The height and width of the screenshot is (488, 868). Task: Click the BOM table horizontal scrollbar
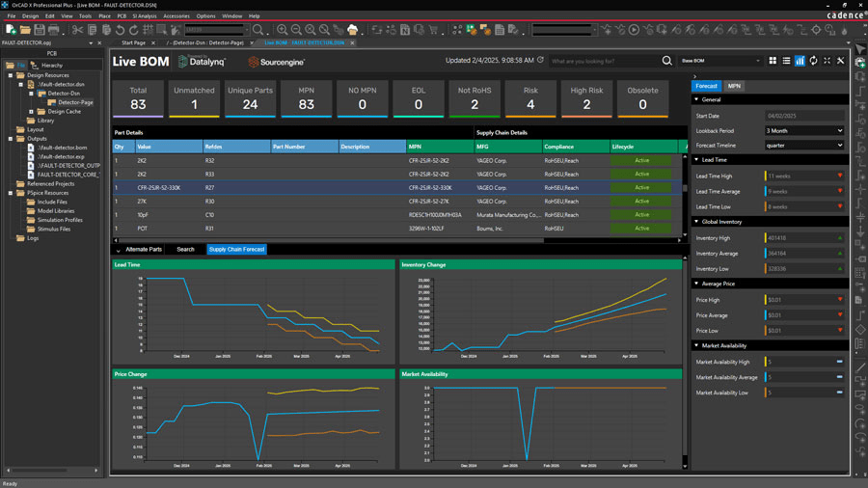[331, 241]
